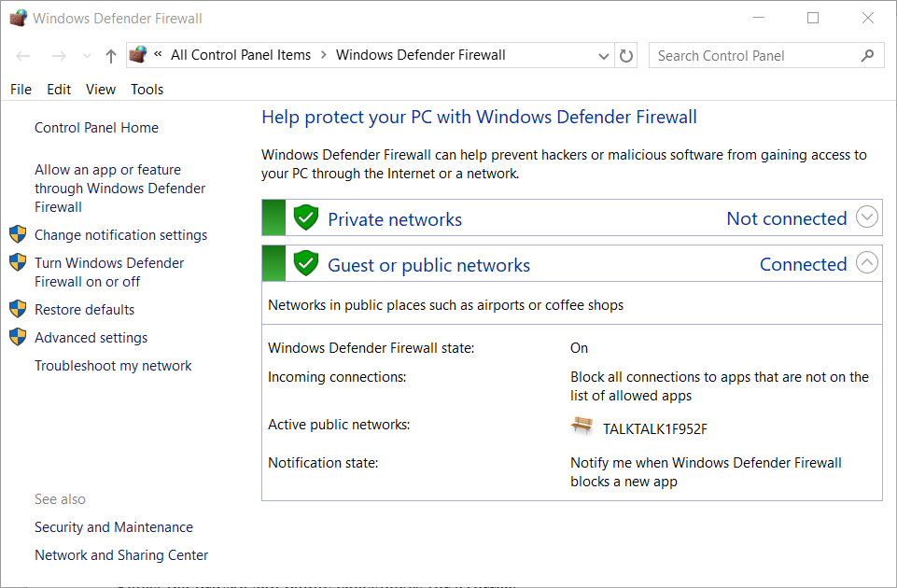Open Advanced settings link

(91, 338)
